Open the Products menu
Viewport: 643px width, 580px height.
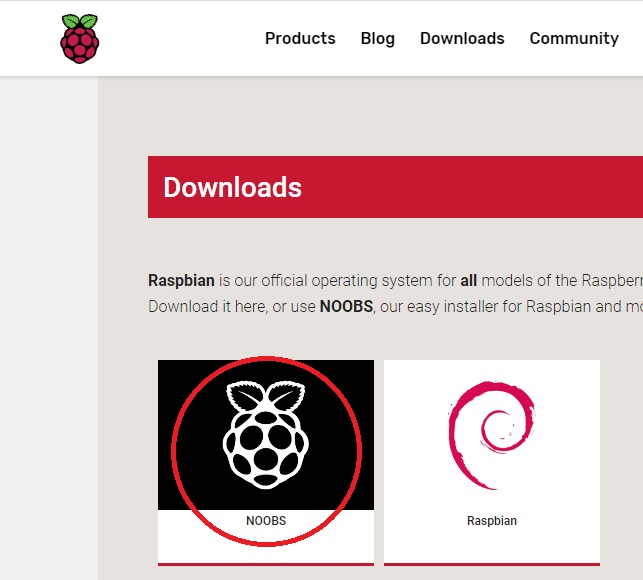(x=300, y=39)
